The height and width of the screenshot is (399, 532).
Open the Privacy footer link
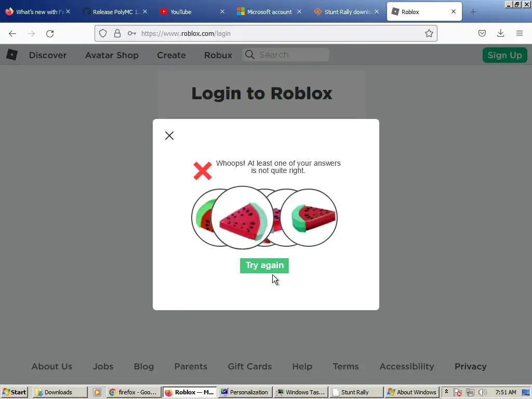[470, 366]
